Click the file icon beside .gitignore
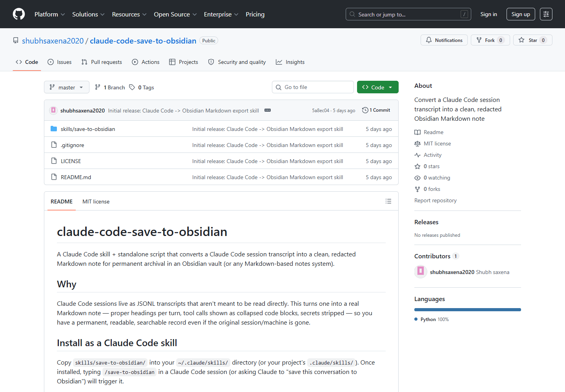This screenshot has width=565, height=392. (x=54, y=145)
